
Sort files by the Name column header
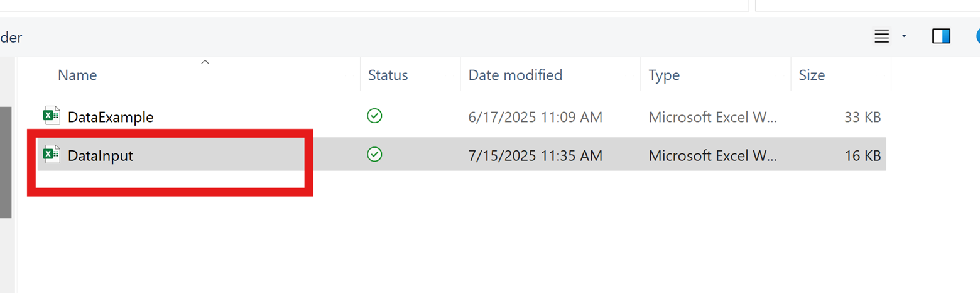(77, 75)
